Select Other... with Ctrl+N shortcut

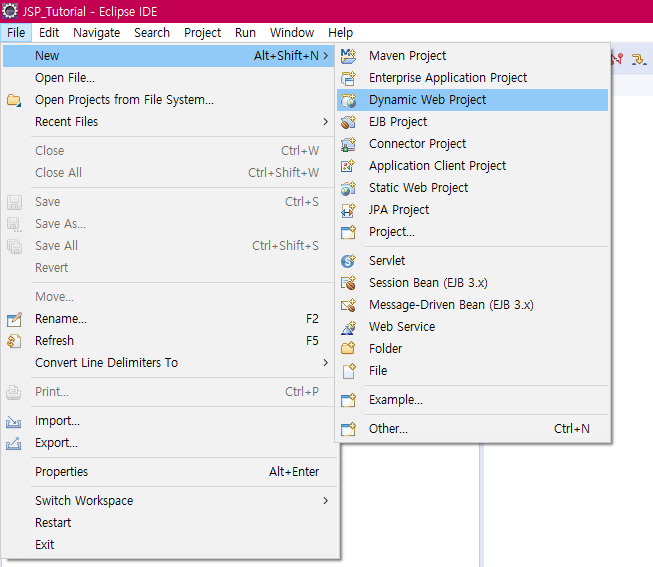click(x=472, y=429)
